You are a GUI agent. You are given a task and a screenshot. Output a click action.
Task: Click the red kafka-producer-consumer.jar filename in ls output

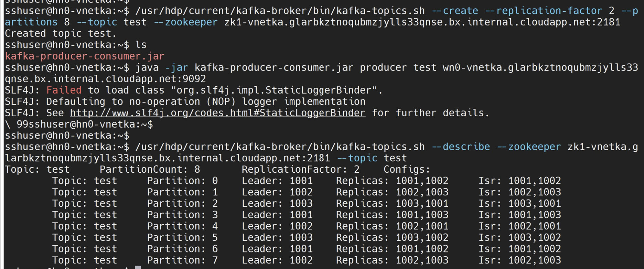[85, 56]
